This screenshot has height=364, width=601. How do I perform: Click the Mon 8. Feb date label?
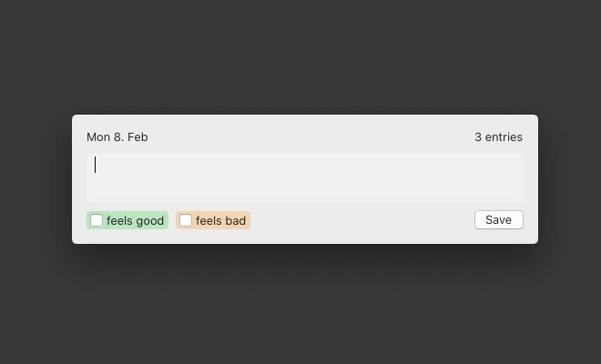(117, 137)
